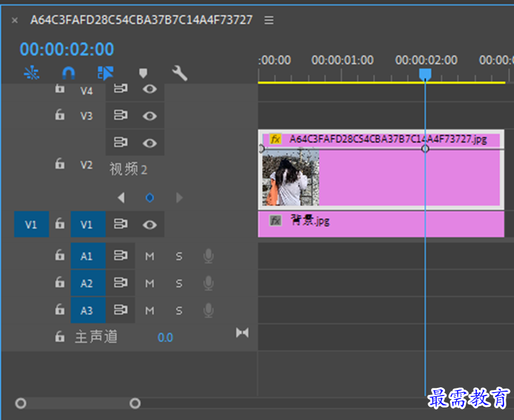The image size is (514, 420).
Task: Target audio track A2 label
Action: 88,283
